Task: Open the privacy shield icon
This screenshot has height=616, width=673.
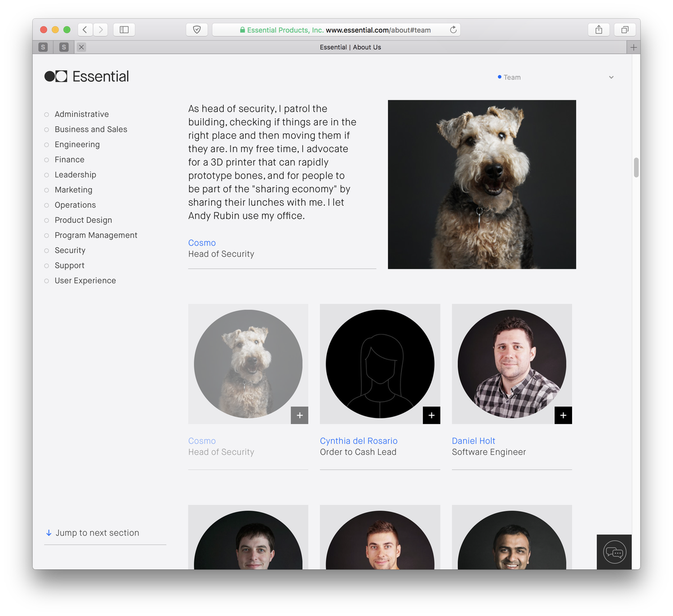Action: pyautogui.click(x=197, y=30)
